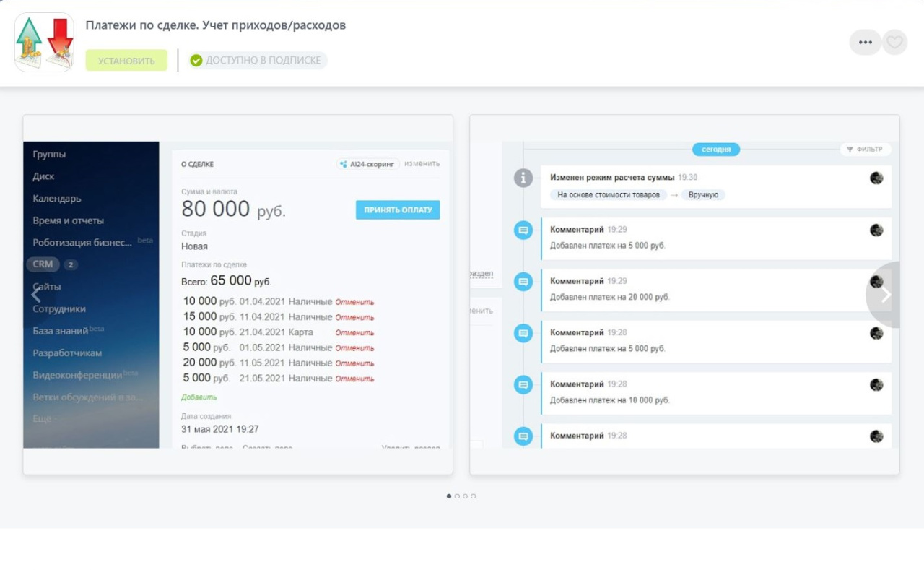Jump to the last carousel pagination dot

[474, 496]
